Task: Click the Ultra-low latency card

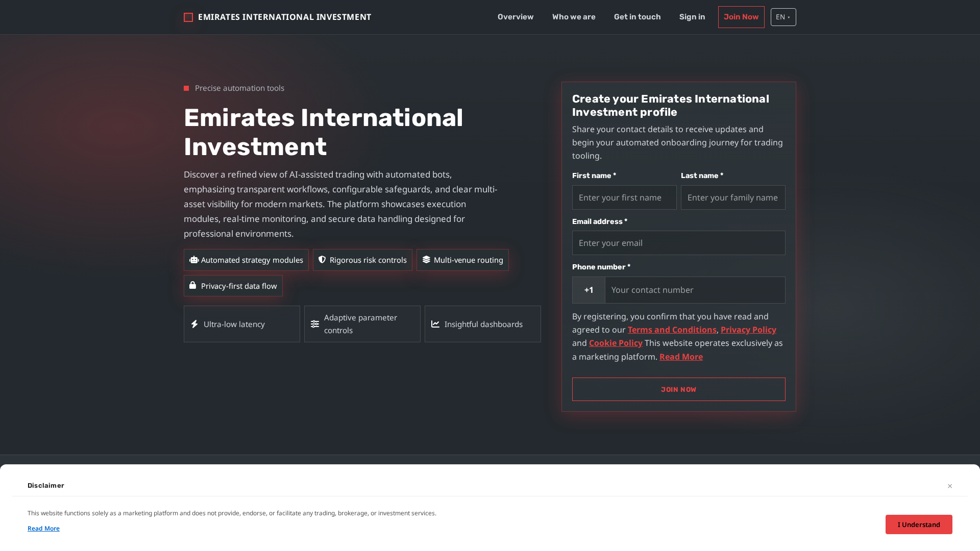Action: pos(242,324)
